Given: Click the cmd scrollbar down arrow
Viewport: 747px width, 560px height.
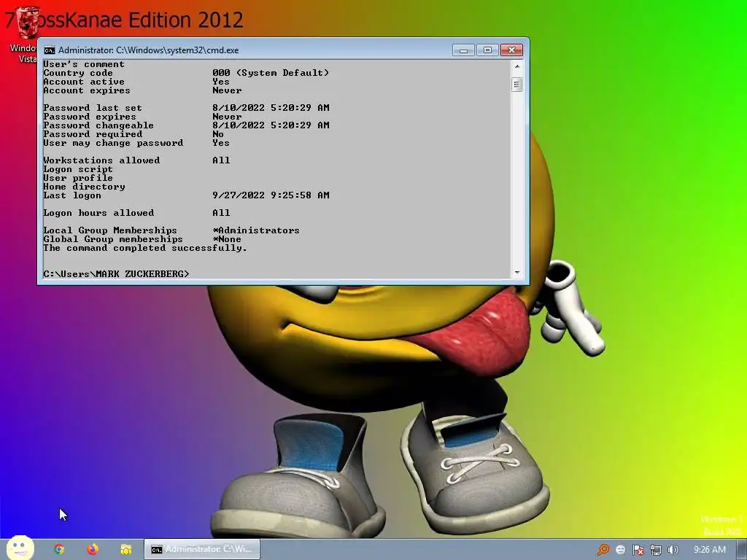Looking at the screenshot, I should point(517,273).
